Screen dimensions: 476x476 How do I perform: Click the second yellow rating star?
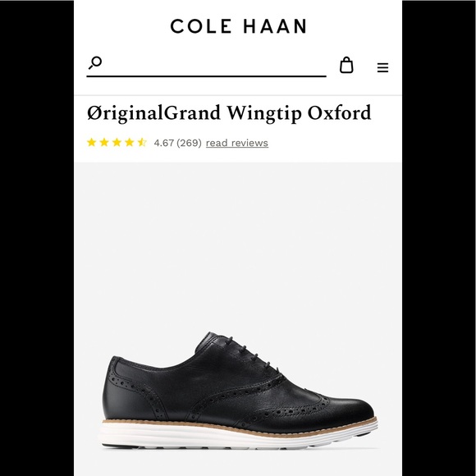pyautogui.click(x=104, y=142)
